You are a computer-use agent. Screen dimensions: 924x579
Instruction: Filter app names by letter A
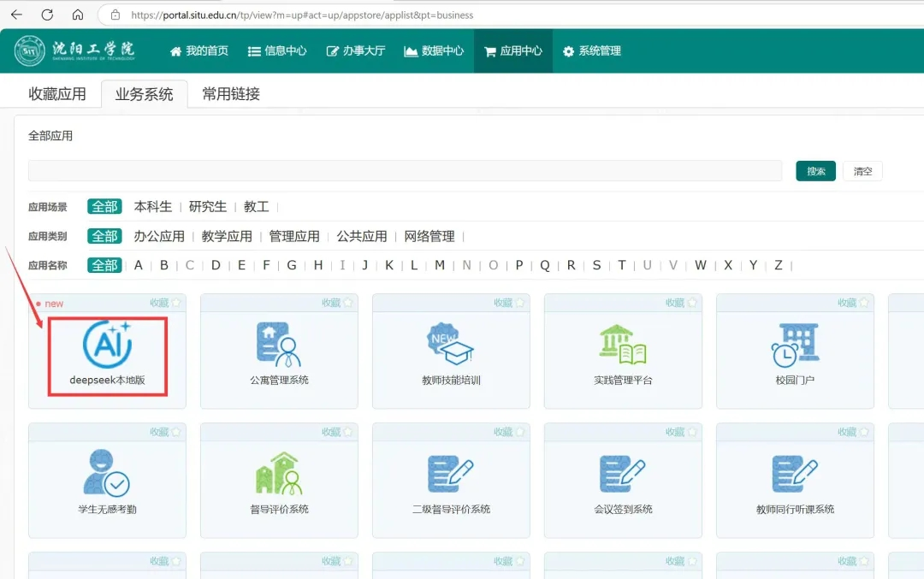point(139,266)
